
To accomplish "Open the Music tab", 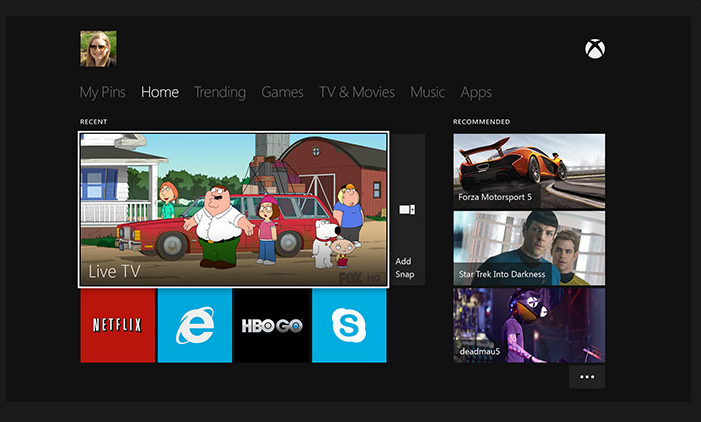I will (427, 92).
